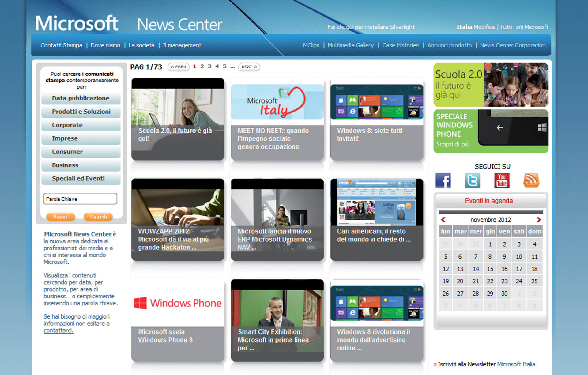588x375 pixels.
Task: Click the Microsoft logo
Action: [x=77, y=23]
